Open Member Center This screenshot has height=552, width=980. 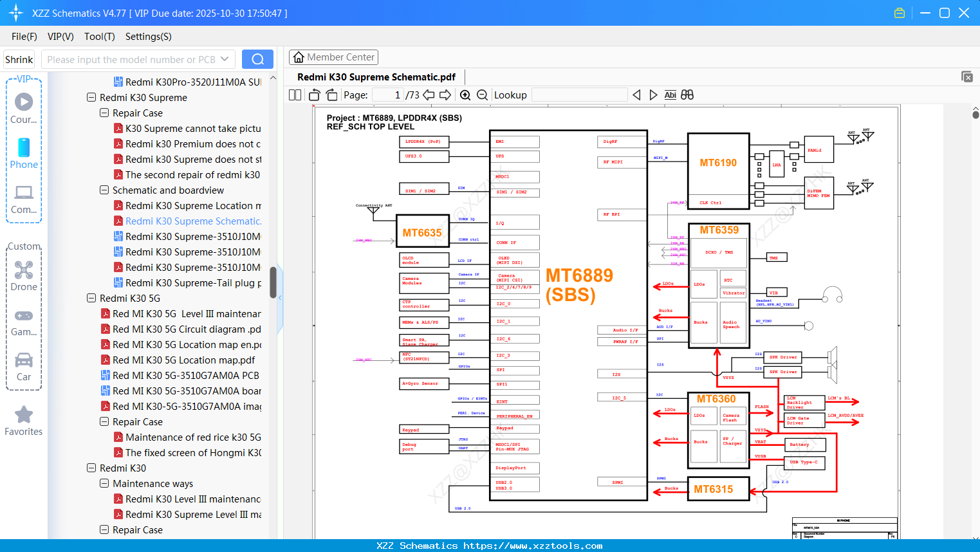click(333, 57)
